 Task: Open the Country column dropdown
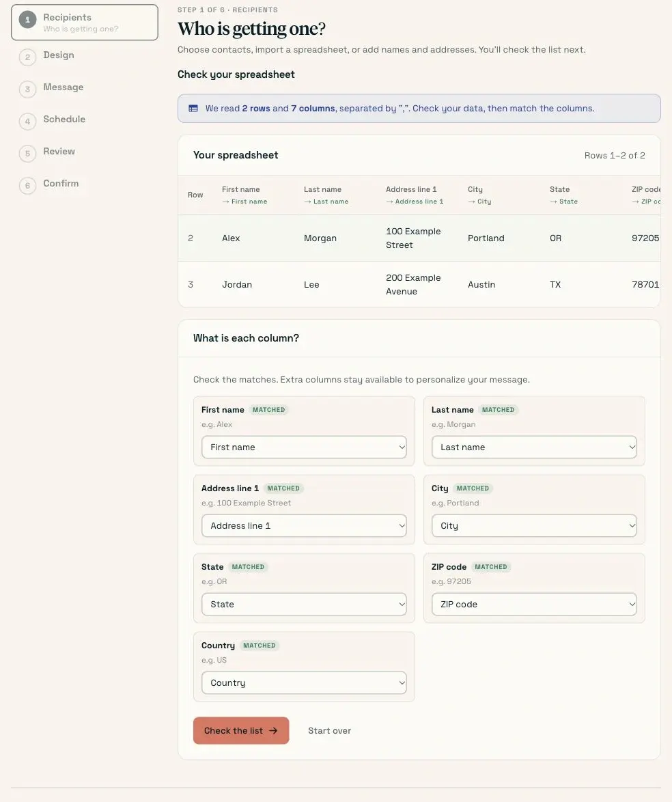point(305,683)
